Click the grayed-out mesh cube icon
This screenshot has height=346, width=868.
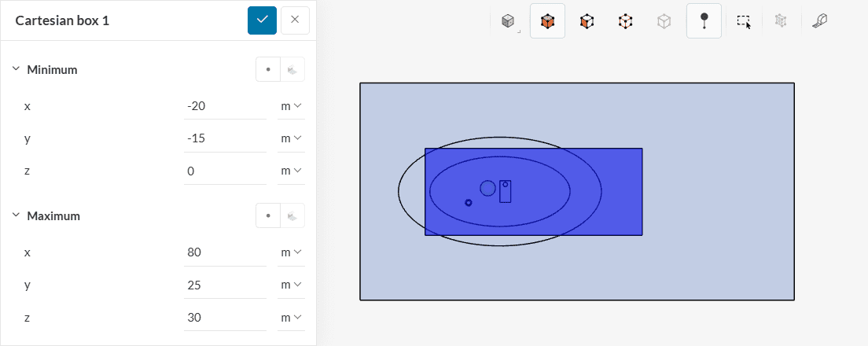coord(781,21)
